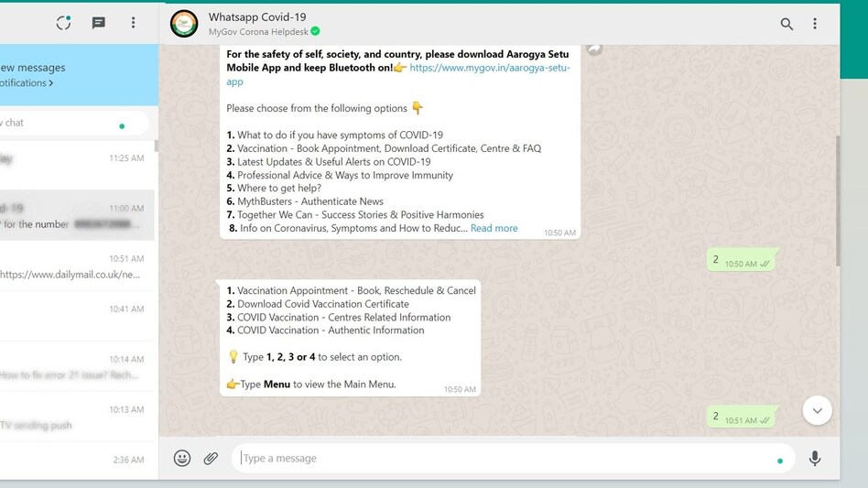The height and width of the screenshot is (488, 868).
Task: Open the sidebar three-dot menu
Action: (133, 23)
